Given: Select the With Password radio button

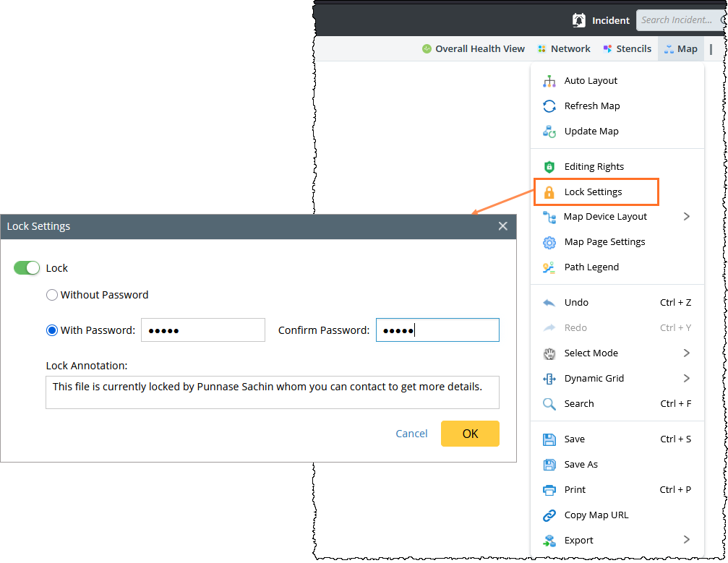Looking at the screenshot, I should coord(52,330).
